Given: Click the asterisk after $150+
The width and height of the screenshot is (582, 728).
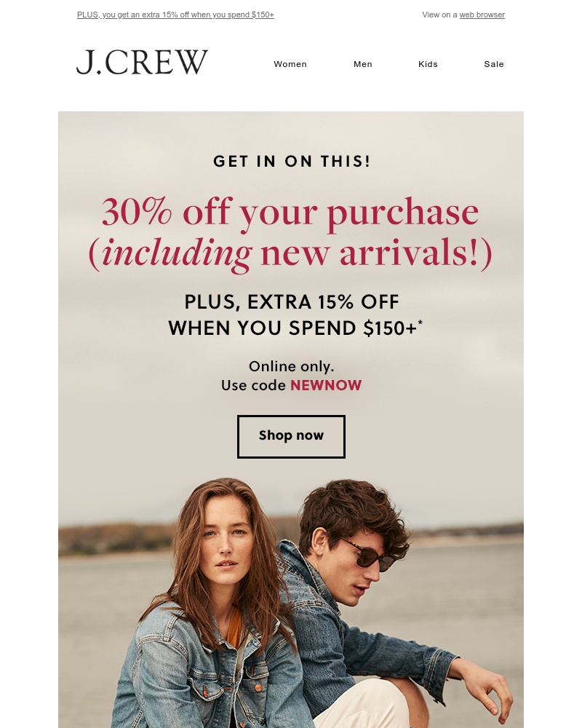Looking at the screenshot, I should click(420, 322).
